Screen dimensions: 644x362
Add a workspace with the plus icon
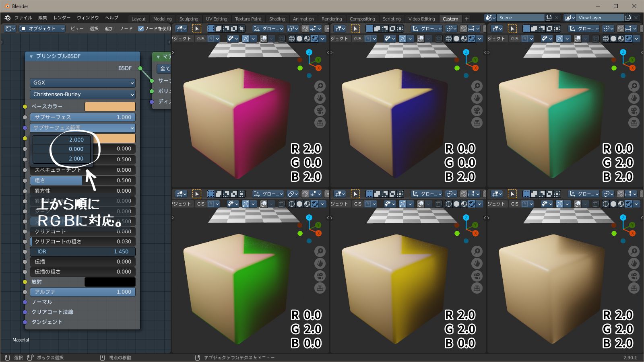(466, 19)
